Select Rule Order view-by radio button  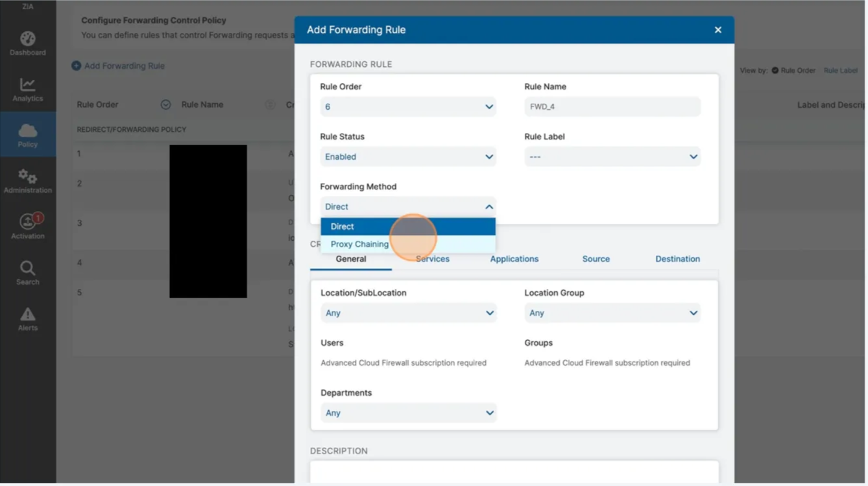coord(775,70)
